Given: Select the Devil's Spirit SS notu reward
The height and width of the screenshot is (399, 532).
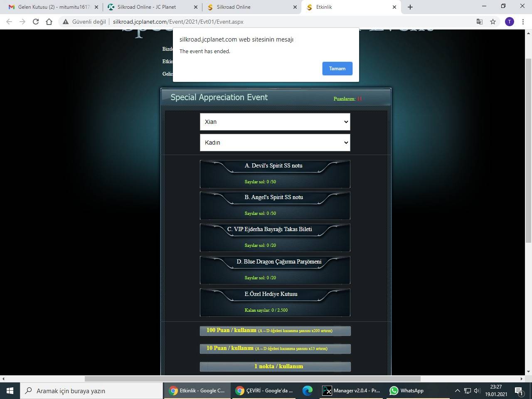Looking at the screenshot, I should 275,174.
